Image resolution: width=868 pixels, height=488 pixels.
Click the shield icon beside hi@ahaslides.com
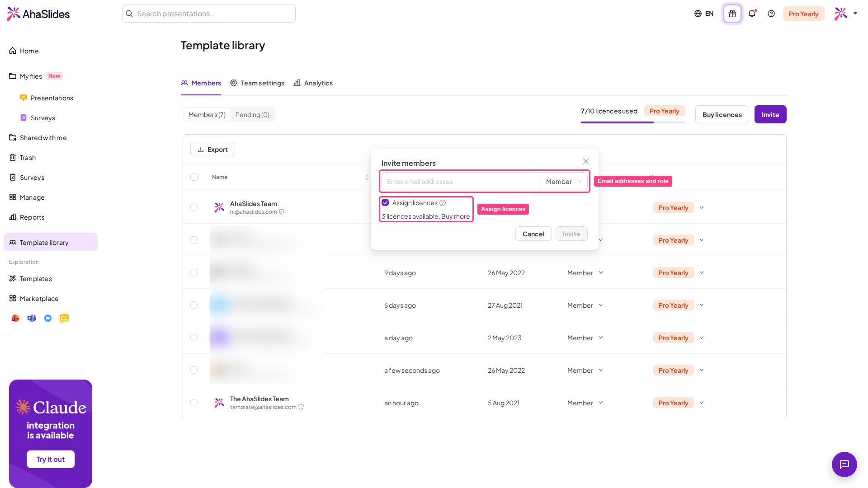tap(282, 212)
